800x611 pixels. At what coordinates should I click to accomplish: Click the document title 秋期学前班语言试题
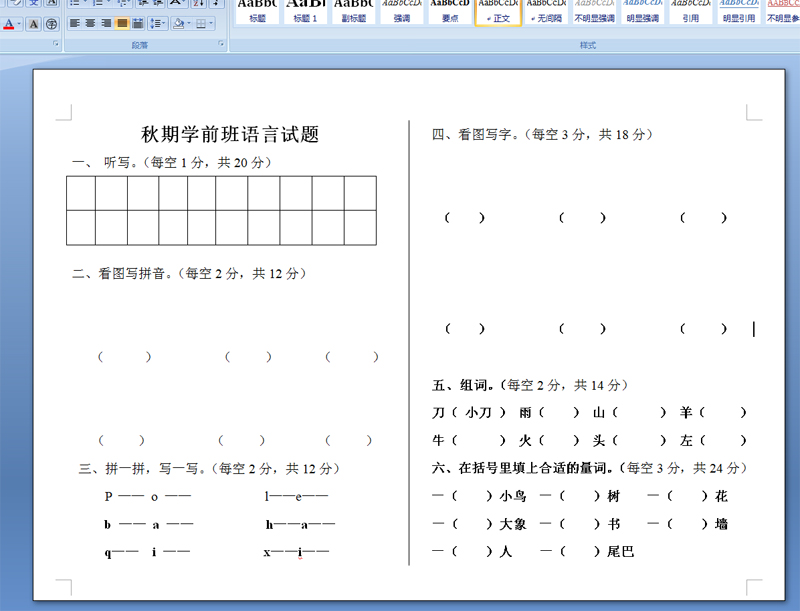230,135
